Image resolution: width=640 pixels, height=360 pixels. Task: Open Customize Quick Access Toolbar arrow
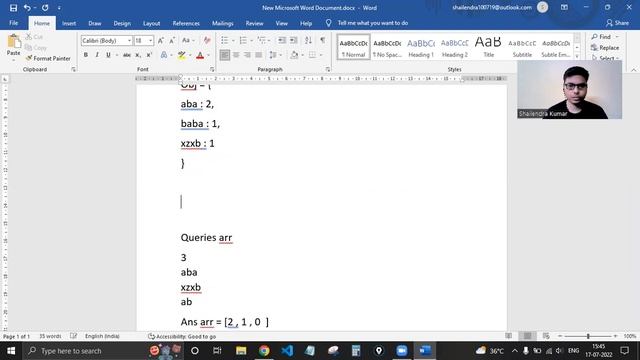click(59, 8)
